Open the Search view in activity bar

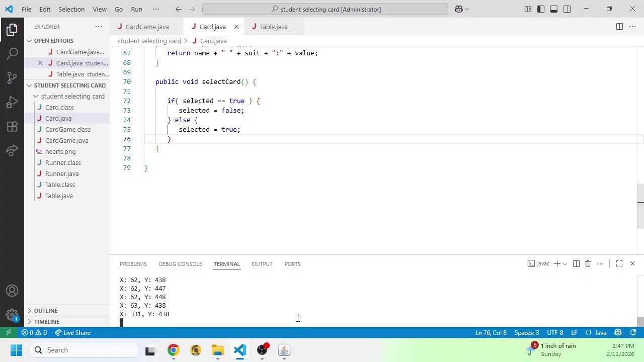point(12,53)
